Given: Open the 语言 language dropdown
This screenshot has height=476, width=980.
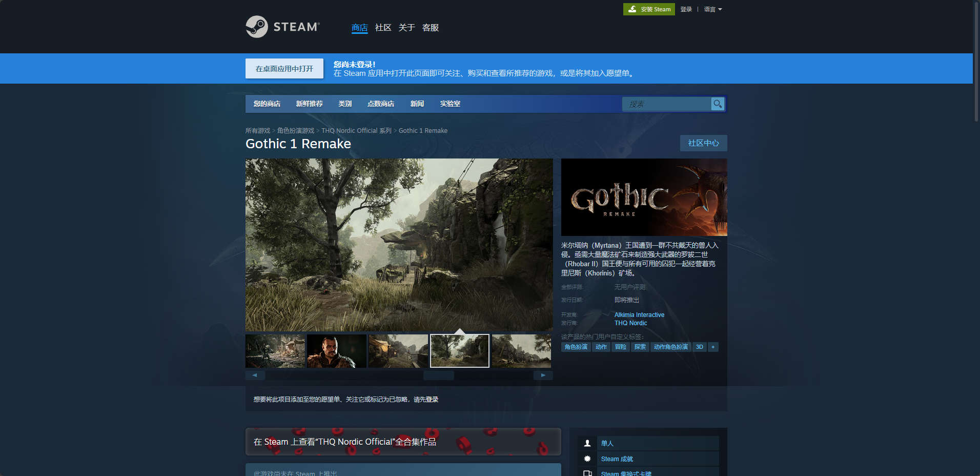Looking at the screenshot, I should pyautogui.click(x=713, y=9).
